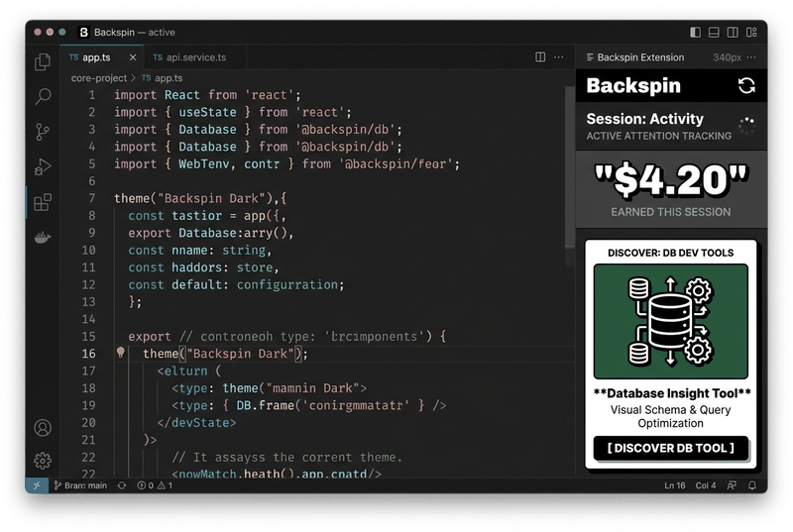Toggle secondary sidebar layout icon
Image resolution: width=793 pixels, height=532 pixels.
733,33
